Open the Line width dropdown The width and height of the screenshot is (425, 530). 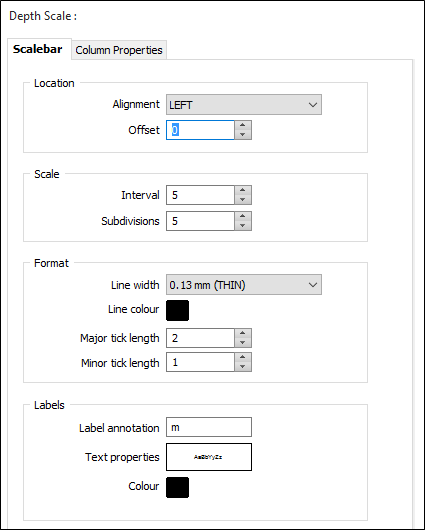click(x=244, y=285)
